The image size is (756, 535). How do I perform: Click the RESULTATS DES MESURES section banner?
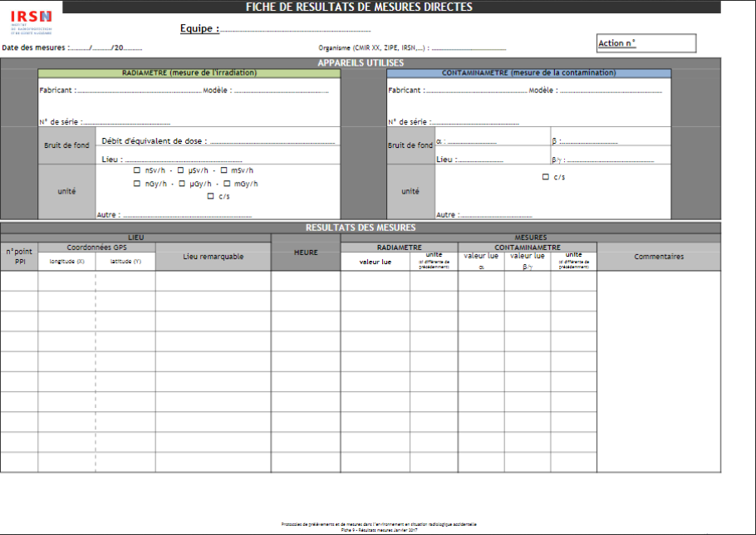pos(361,228)
